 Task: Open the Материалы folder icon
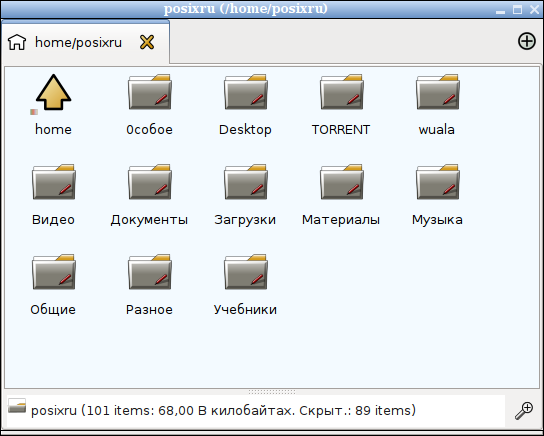tap(342, 182)
